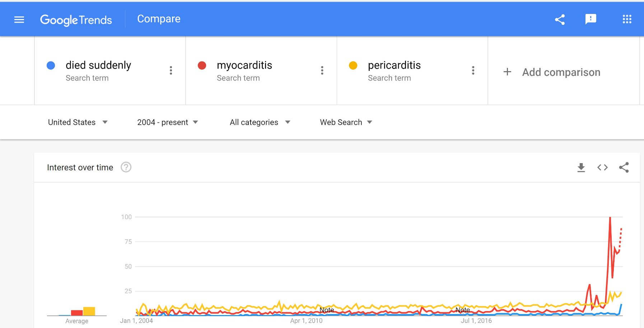Viewport: 644px width, 328px height.
Task: Click the embed code icon
Action: click(x=602, y=167)
